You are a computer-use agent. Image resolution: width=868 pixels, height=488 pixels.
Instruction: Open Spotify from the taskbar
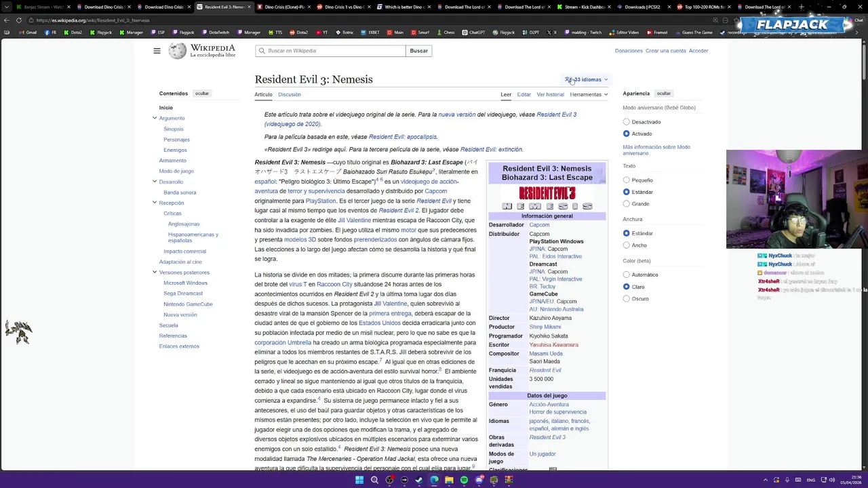(464, 480)
